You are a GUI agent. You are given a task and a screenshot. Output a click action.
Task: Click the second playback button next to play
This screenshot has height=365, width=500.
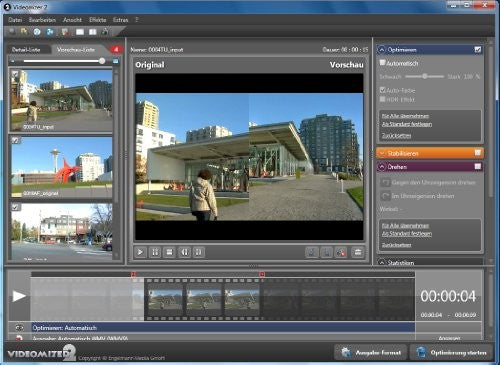pyautogui.click(x=155, y=252)
